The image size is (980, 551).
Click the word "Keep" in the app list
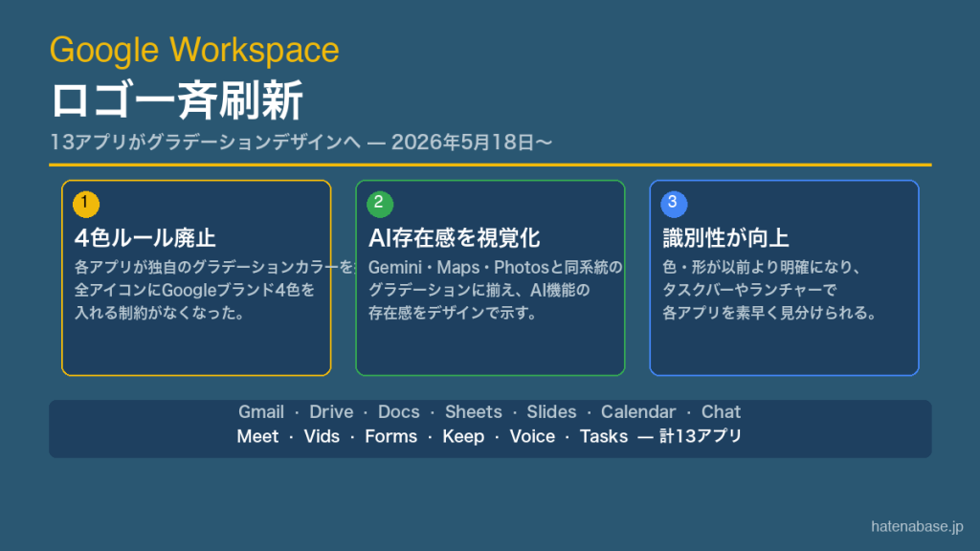463,436
